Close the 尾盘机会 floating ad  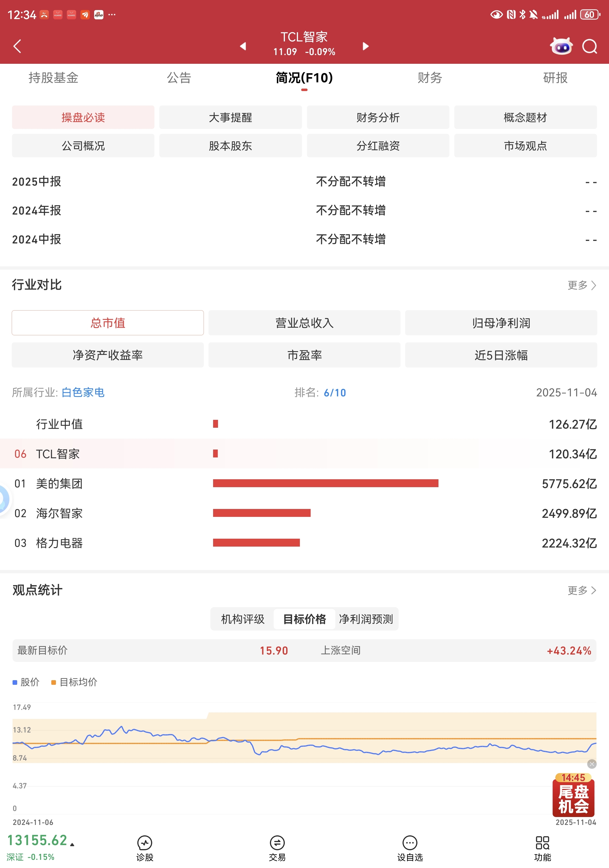pos(592,764)
